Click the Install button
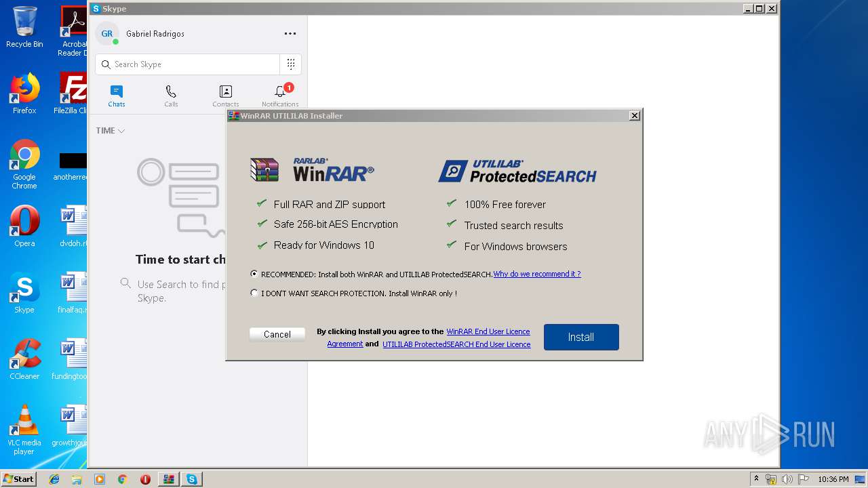Image resolution: width=868 pixels, height=488 pixels. [x=581, y=337]
